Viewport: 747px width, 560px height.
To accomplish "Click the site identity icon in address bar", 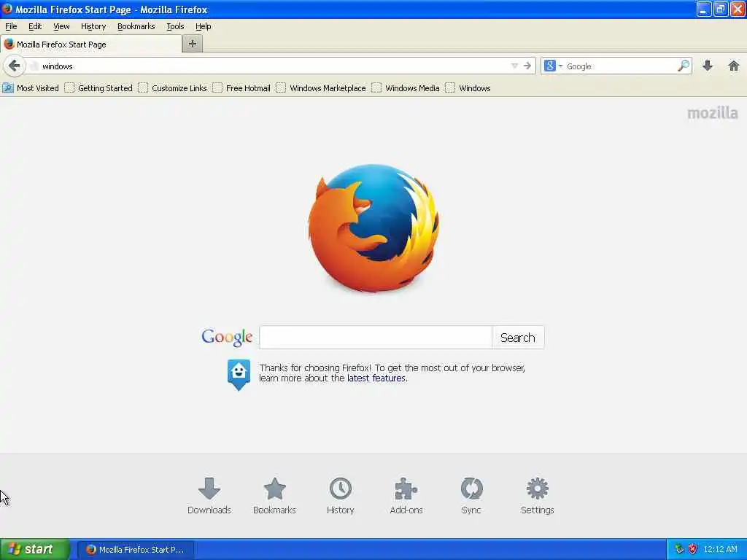I will (x=34, y=66).
